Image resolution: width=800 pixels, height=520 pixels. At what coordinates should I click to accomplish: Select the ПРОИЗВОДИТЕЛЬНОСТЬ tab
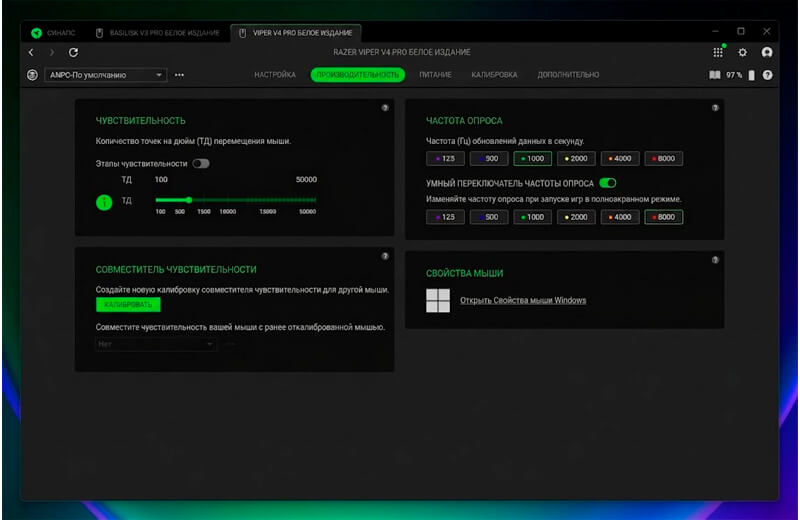tap(358, 75)
